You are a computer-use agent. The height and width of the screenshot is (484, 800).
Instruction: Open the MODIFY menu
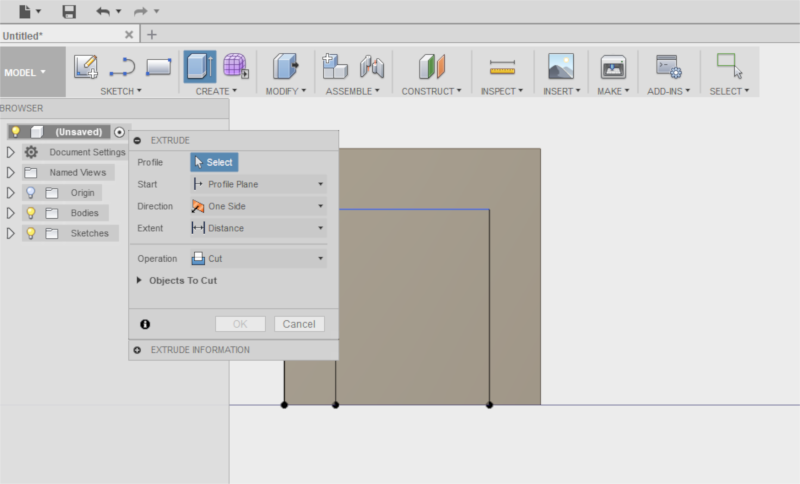coord(286,91)
